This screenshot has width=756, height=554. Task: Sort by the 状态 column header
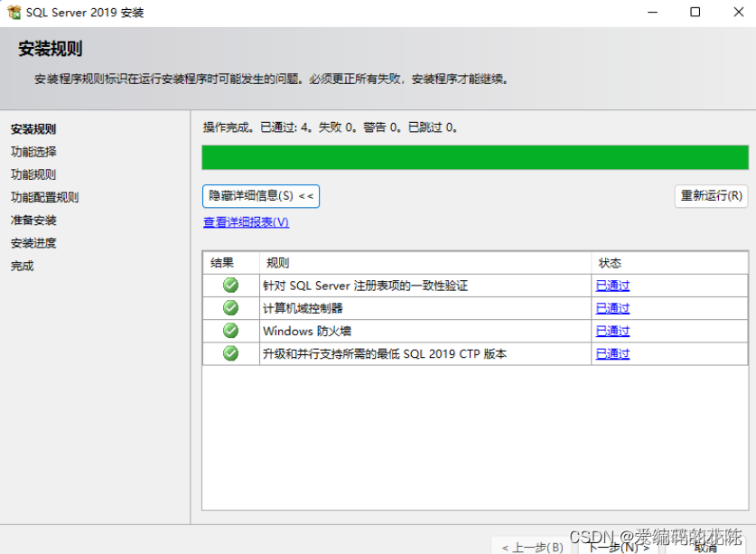coord(669,262)
